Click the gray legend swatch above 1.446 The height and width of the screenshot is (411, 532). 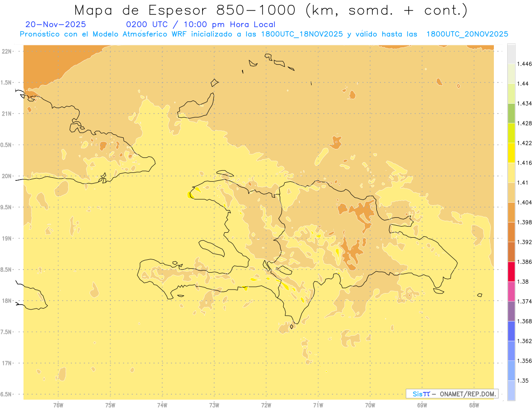pos(511,54)
